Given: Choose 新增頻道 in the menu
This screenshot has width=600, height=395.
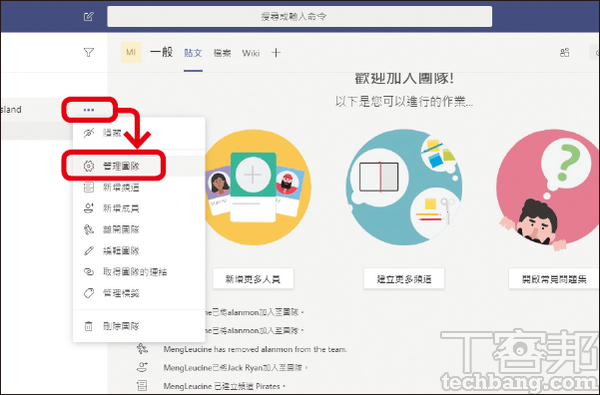Looking at the screenshot, I should 139,187.
